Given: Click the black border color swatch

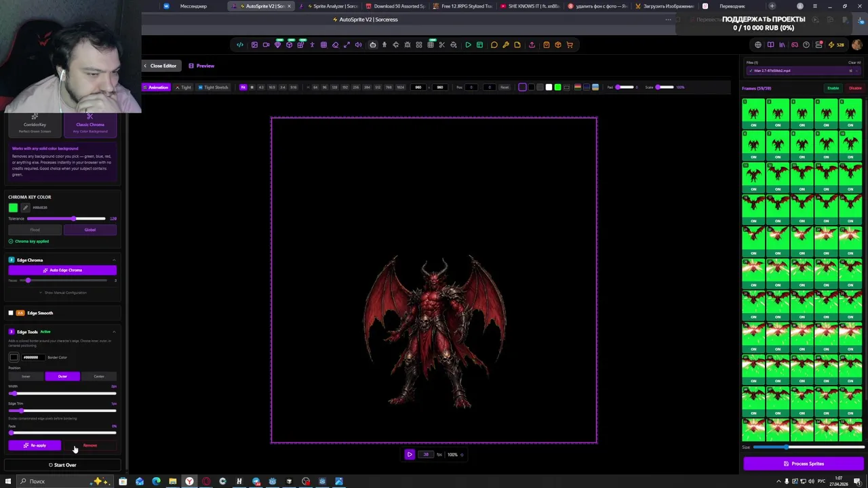Looking at the screenshot, I should (14, 357).
